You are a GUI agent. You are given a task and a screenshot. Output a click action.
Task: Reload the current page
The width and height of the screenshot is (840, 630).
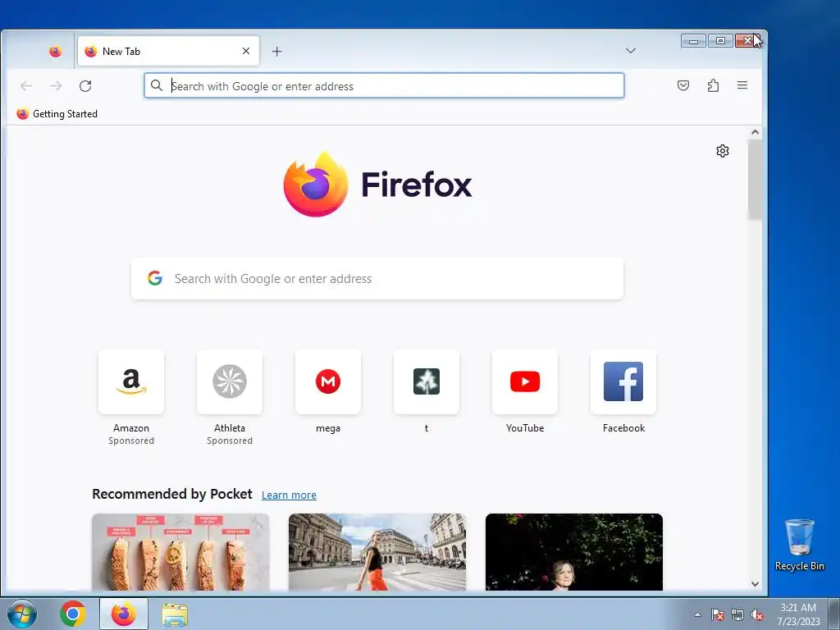click(x=85, y=85)
